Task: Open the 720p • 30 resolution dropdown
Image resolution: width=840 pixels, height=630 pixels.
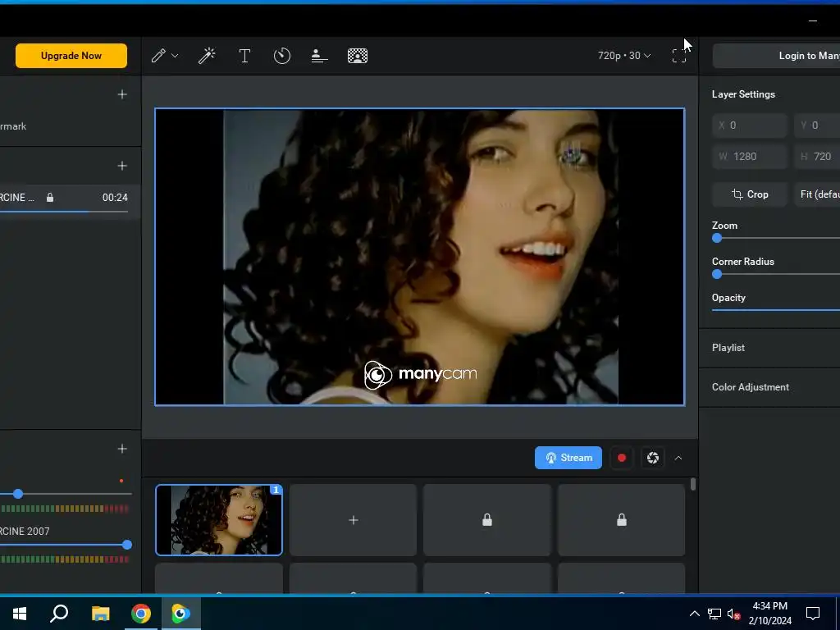Action: [x=623, y=56]
